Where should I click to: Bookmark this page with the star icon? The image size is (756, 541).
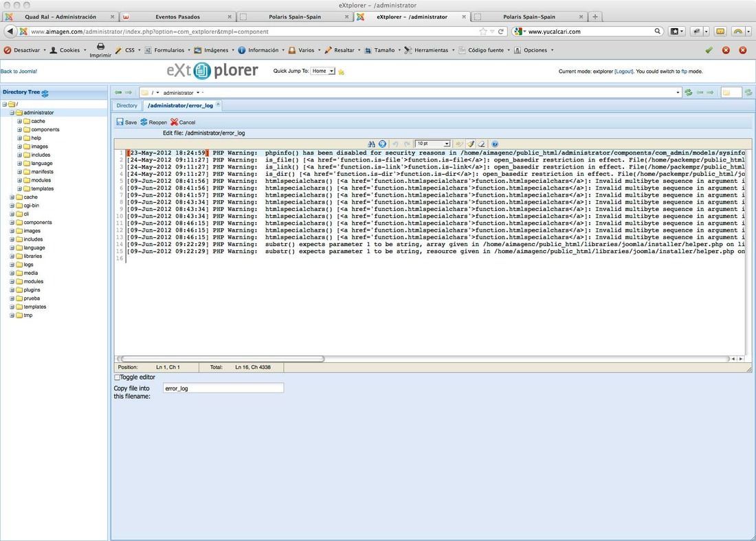[x=483, y=32]
